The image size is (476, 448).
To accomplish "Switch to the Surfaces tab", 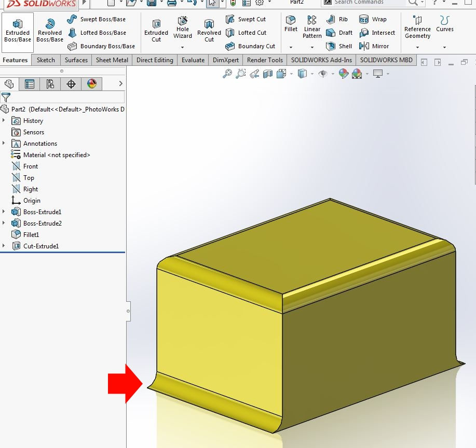I will pyautogui.click(x=76, y=60).
